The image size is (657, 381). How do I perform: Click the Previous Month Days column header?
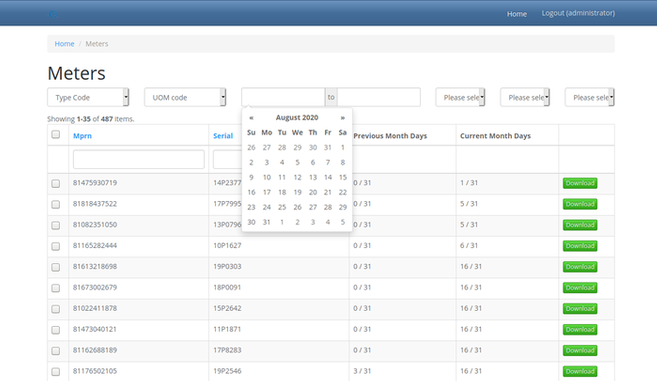390,136
